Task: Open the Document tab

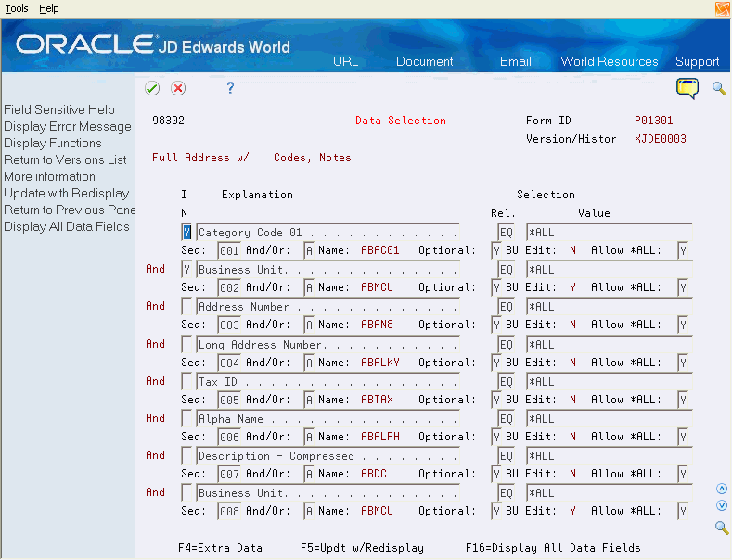Action: pyautogui.click(x=424, y=61)
